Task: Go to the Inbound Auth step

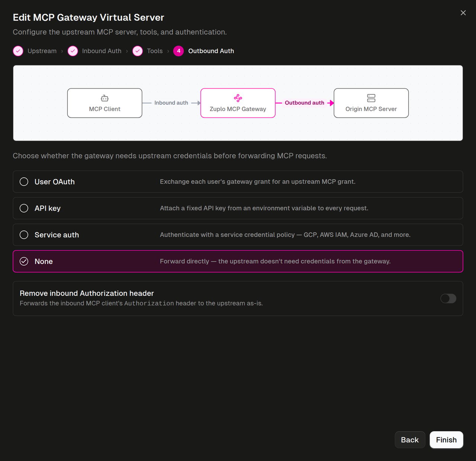Action: tap(94, 51)
